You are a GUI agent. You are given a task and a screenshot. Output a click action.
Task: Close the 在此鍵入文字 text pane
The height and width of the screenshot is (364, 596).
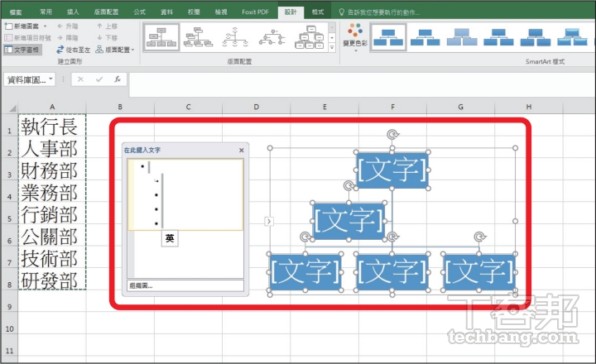coord(242,150)
